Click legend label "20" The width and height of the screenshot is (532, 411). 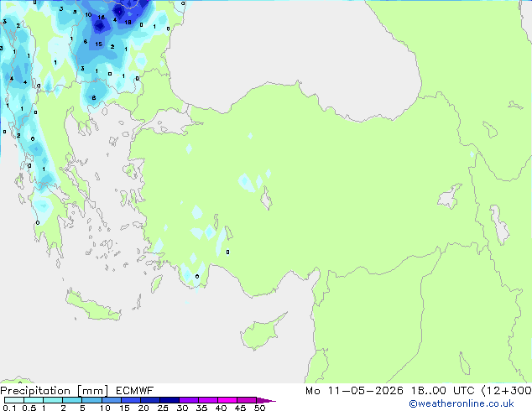tap(143, 408)
